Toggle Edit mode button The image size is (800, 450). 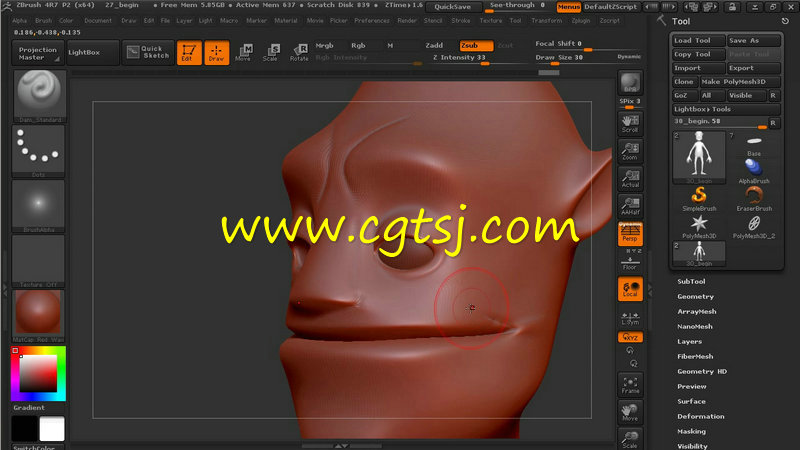click(x=189, y=53)
